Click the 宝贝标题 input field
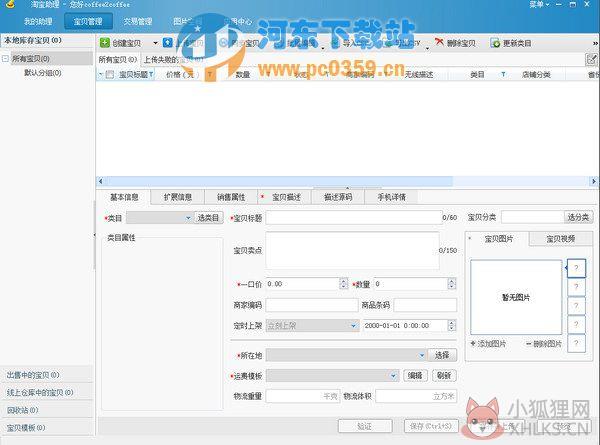600x445 pixels. pos(354,218)
